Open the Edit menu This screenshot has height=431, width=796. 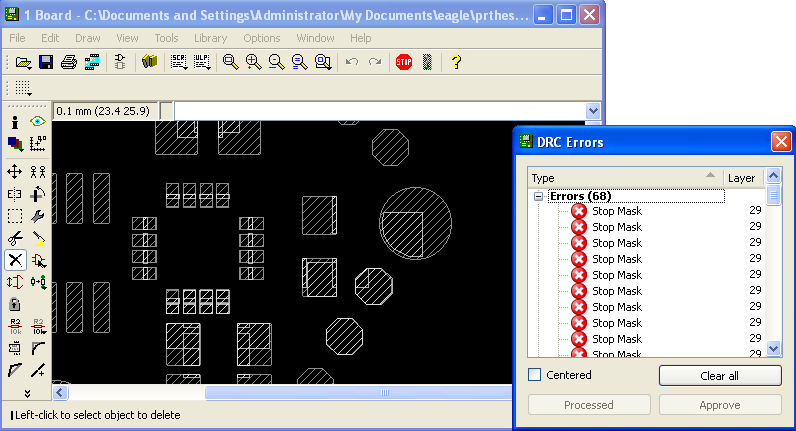[50, 38]
